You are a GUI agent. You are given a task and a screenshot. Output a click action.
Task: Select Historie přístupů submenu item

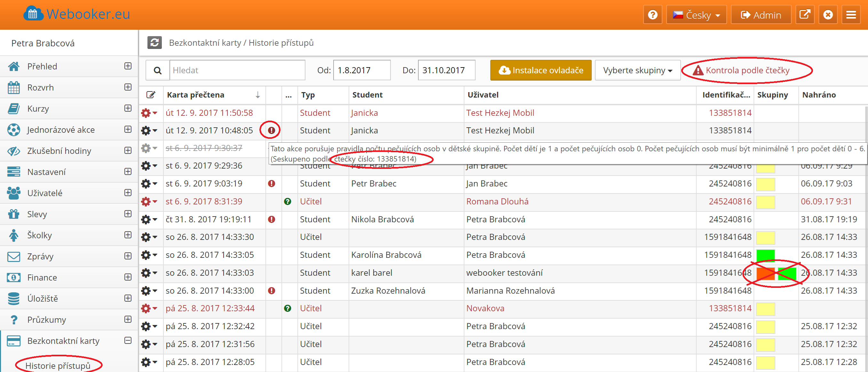pyautogui.click(x=58, y=365)
